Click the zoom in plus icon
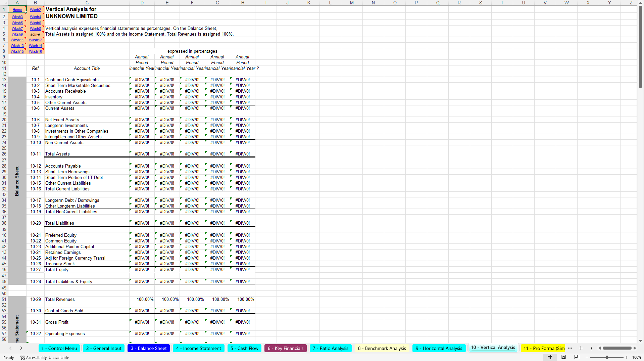Image resolution: width=644 pixels, height=361 pixels. (626, 357)
